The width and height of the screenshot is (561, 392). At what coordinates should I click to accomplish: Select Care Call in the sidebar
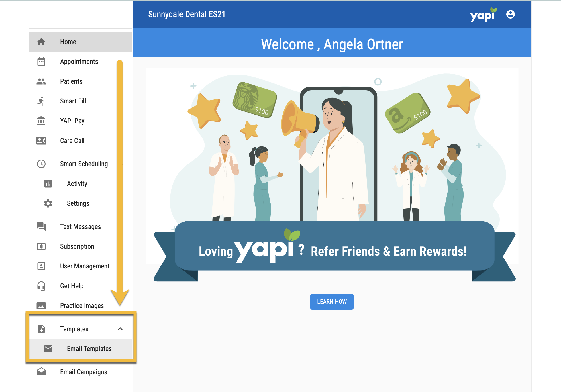(81, 141)
